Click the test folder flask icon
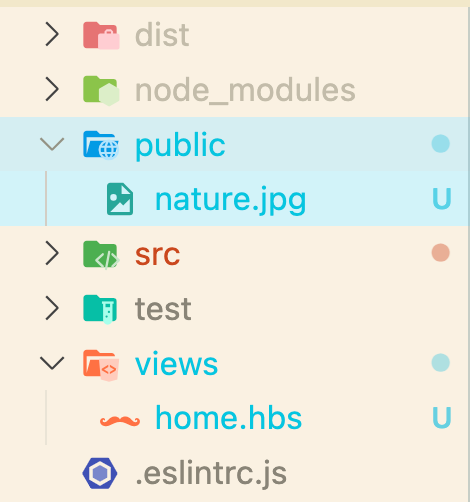 click(x=100, y=309)
